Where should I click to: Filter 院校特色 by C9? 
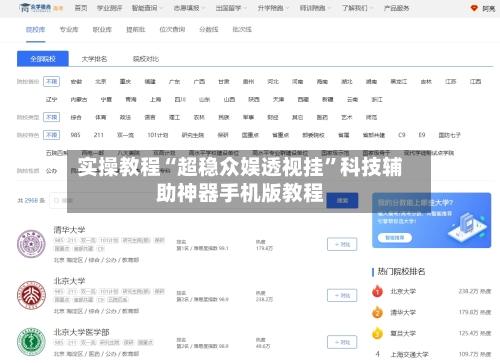[402, 135]
